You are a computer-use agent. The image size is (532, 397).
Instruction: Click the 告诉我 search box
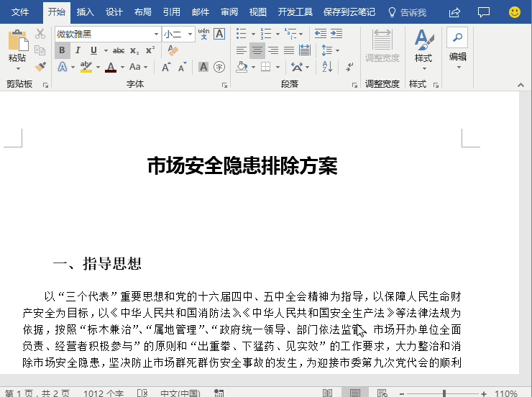pos(407,12)
